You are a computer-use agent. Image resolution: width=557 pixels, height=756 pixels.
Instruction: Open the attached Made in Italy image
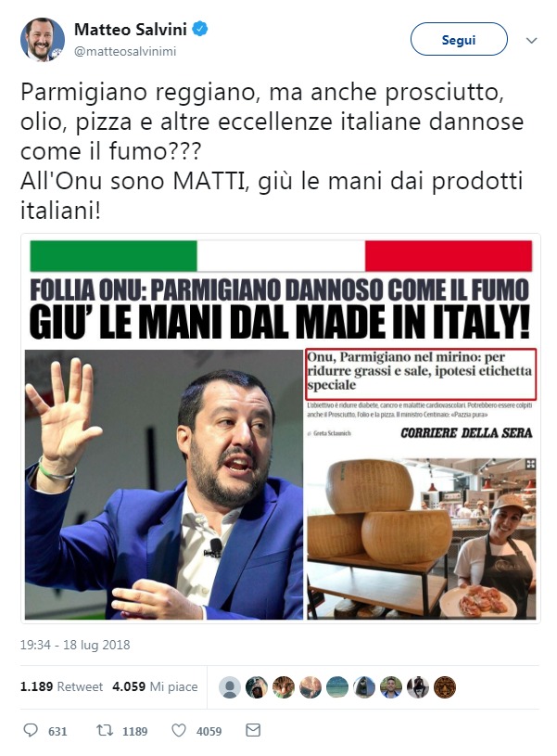click(x=281, y=429)
